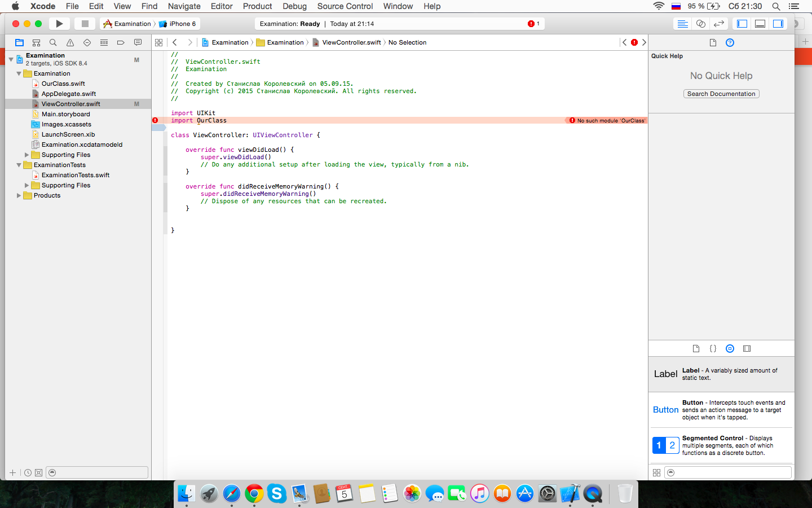Open the Test navigator diamond icon
The width and height of the screenshot is (812, 508).
[87, 42]
